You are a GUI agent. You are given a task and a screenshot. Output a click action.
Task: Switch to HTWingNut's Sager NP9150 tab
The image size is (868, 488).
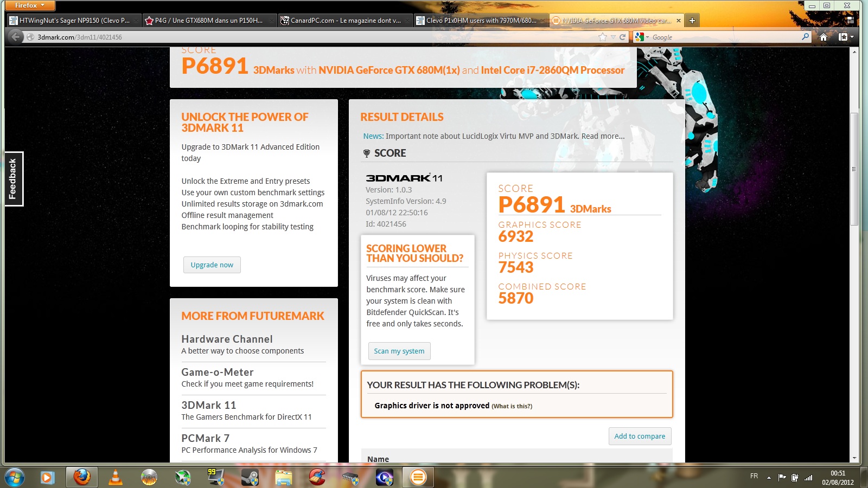(74, 21)
